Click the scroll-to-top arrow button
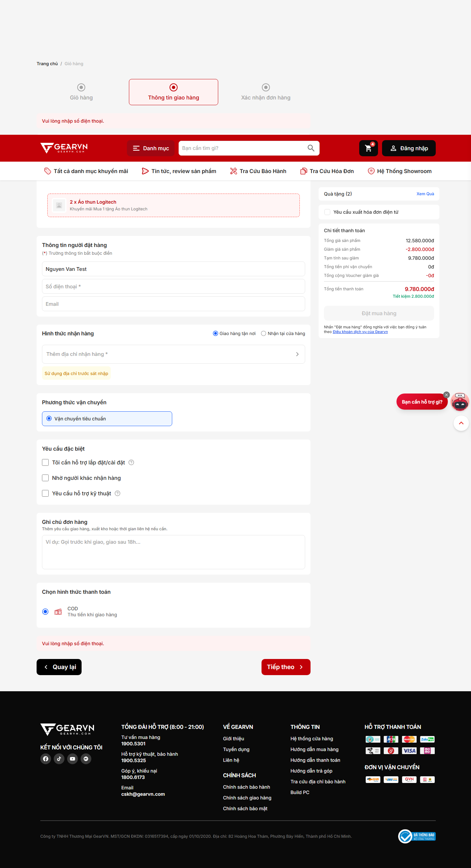Image resolution: width=471 pixels, height=868 pixels. (461, 423)
